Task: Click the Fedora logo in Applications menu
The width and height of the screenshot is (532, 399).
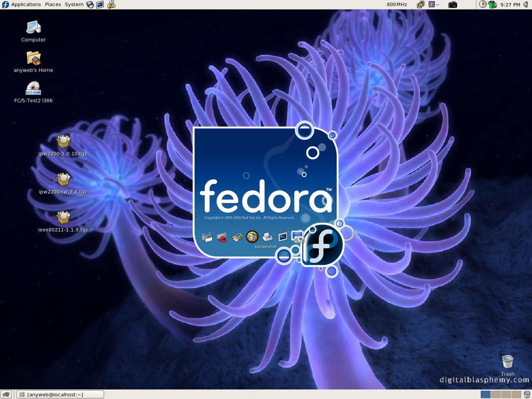Action: (x=5, y=5)
